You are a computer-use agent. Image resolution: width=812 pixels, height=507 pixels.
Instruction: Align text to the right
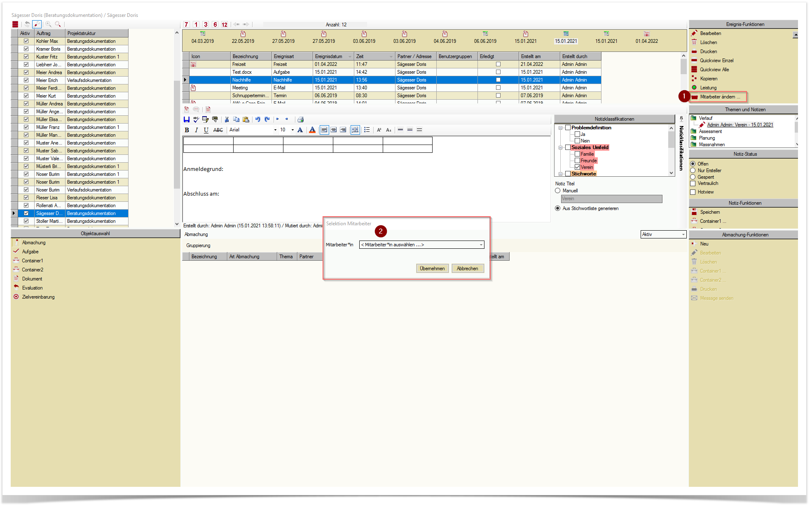pos(343,130)
